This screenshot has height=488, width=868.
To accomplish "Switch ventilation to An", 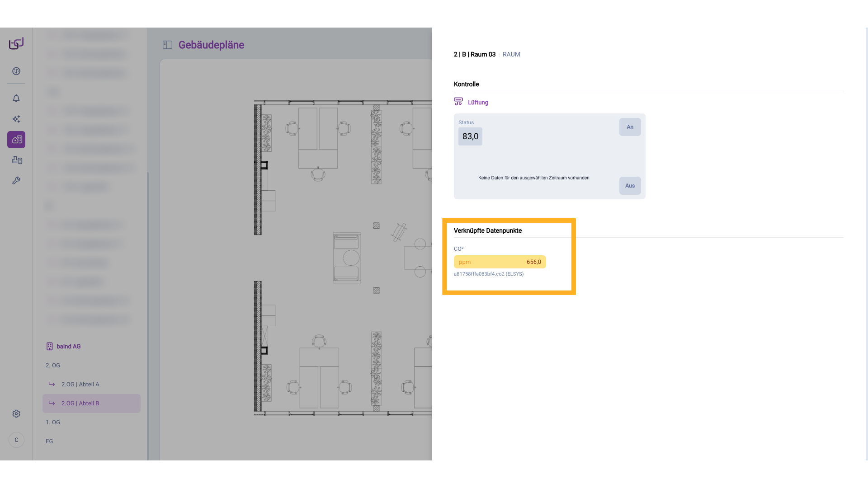I will [630, 127].
